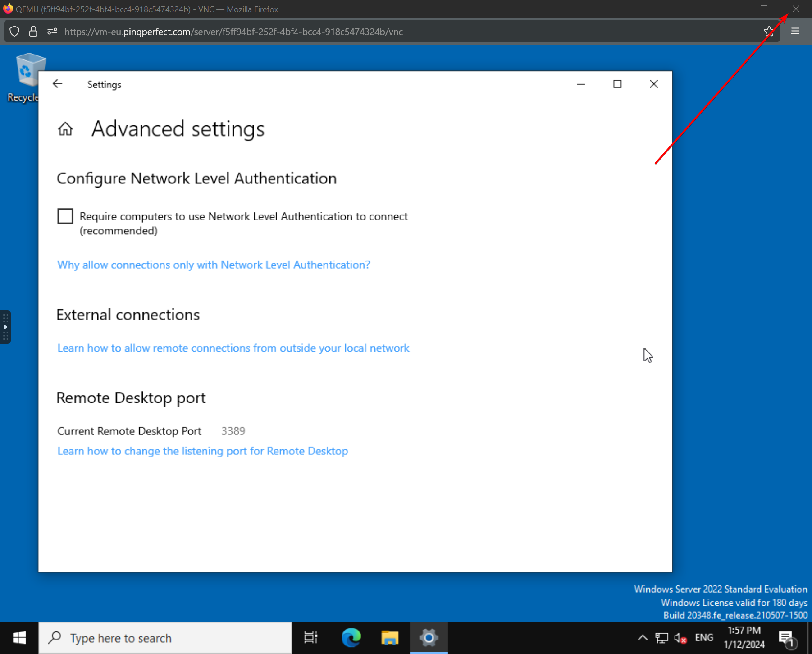The width and height of the screenshot is (812, 654).
Task: Open the Windows Start menu
Action: [19, 638]
